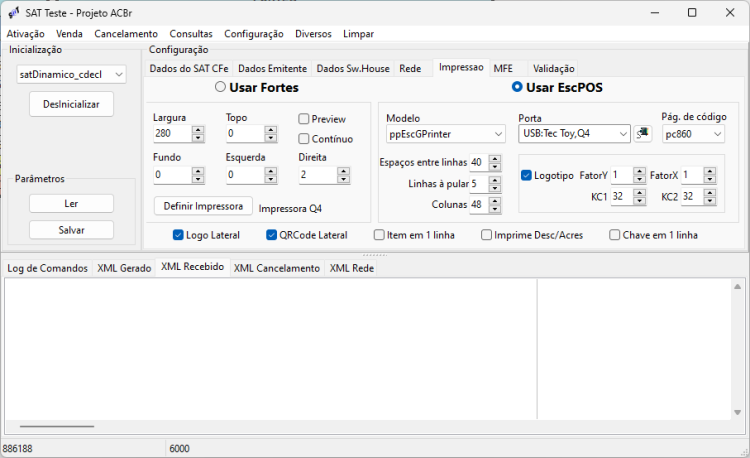
Task: Switch to the Validação tab
Action: tap(553, 69)
